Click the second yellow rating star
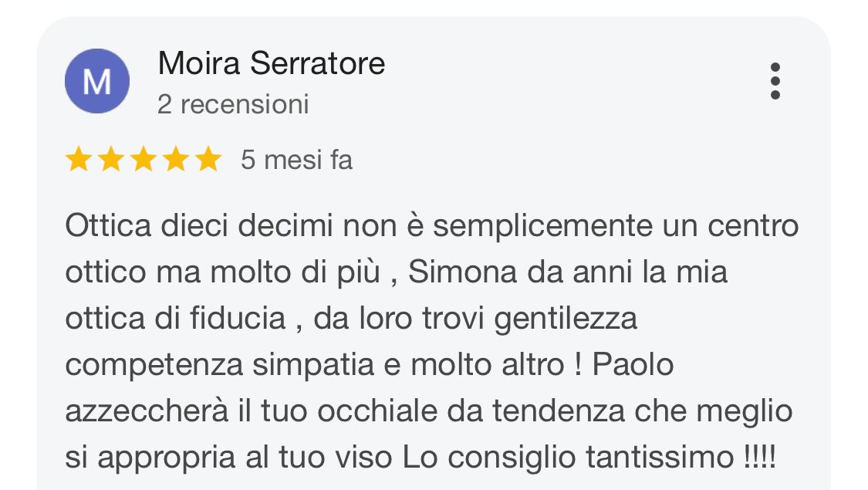This screenshot has width=868, height=490. (110, 160)
